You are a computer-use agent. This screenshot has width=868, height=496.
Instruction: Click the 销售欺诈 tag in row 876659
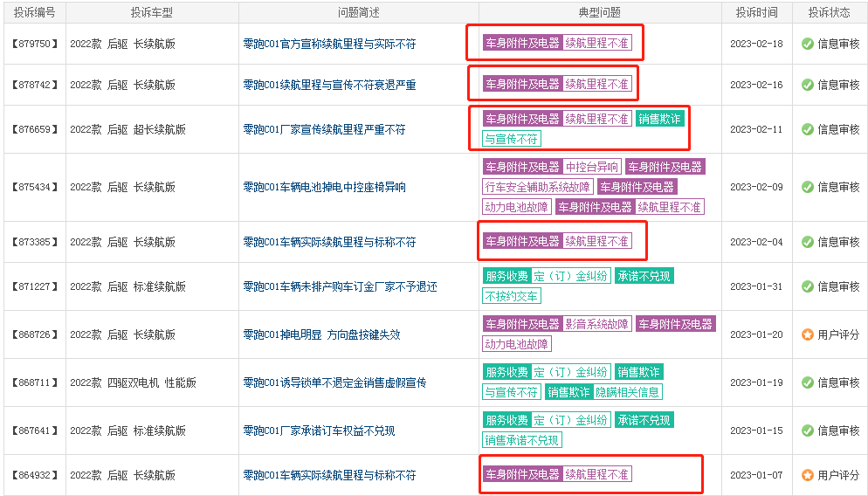pos(660,119)
